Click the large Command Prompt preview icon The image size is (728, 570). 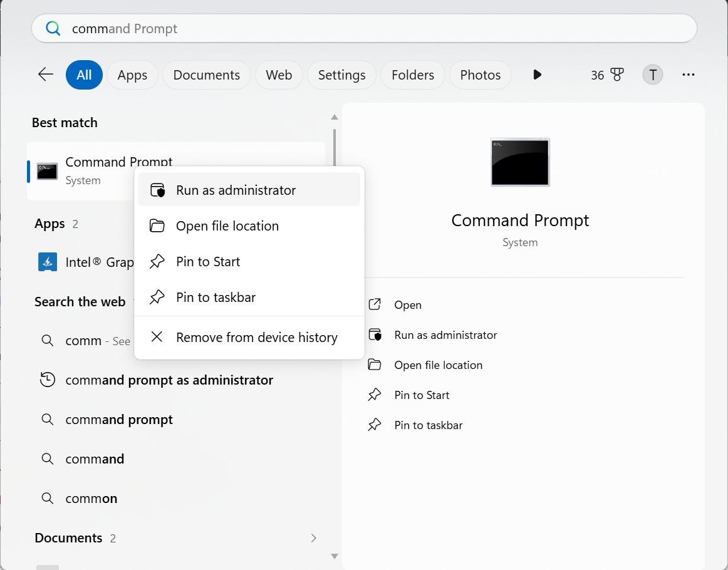tap(520, 162)
